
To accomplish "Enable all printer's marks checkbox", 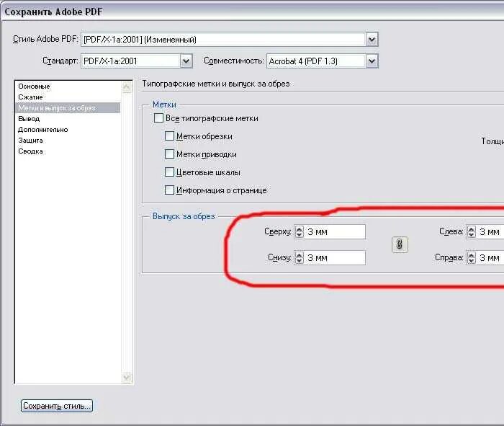I will point(159,118).
